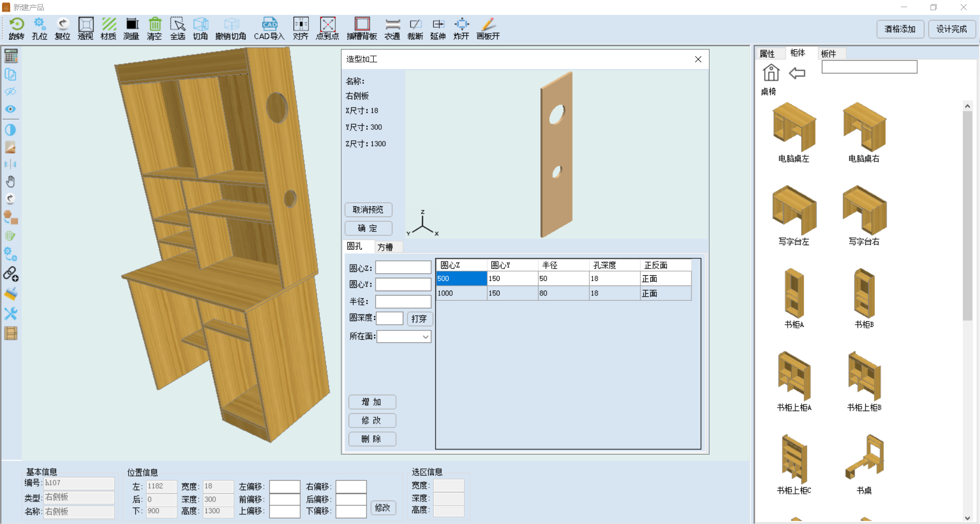Select the 点到点 point-to-point tool

tap(327, 29)
